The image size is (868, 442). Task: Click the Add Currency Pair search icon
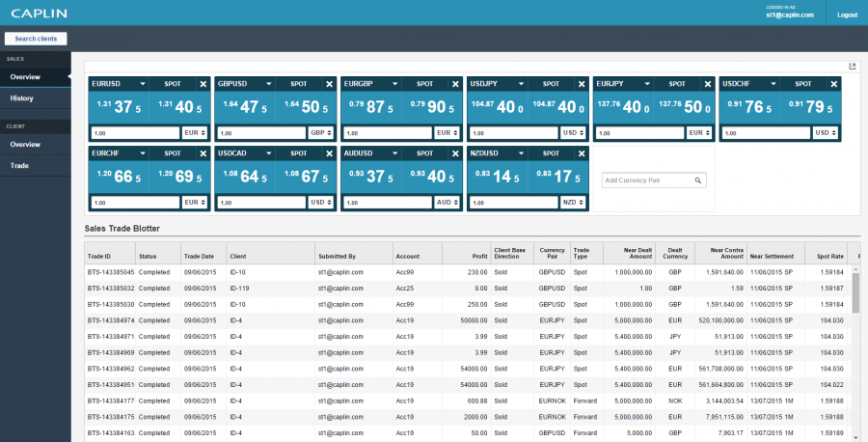[x=698, y=180]
